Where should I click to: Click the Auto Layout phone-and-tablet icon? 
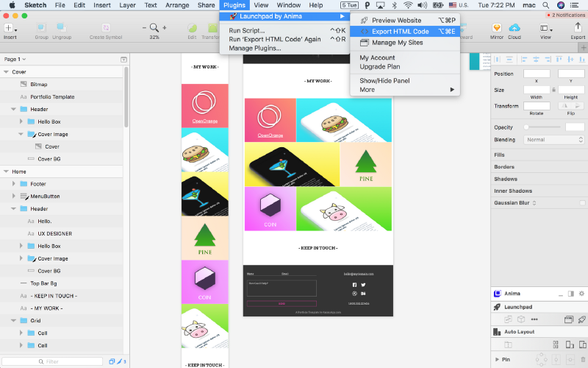tap(583, 344)
